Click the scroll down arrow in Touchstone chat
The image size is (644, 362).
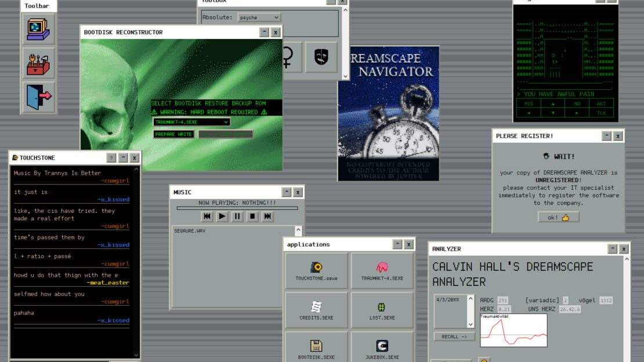tap(136, 355)
